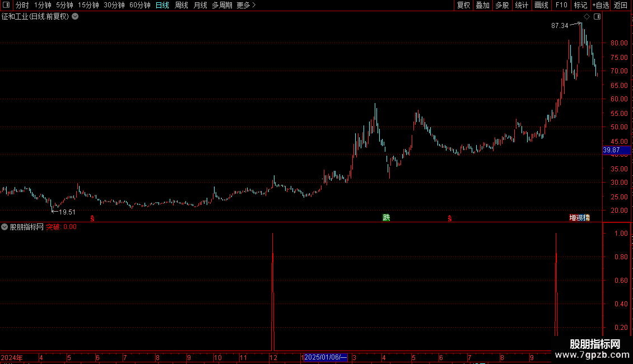Screen dimensions: 633x364
Task: Open the 多股 multi-stock view
Action: [x=502, y=5]
